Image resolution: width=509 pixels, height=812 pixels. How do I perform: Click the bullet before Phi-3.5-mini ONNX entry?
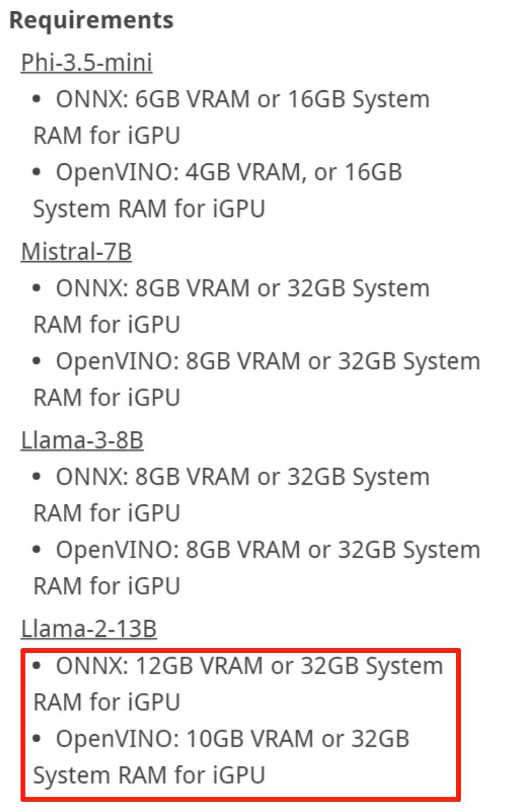point(37,99)
